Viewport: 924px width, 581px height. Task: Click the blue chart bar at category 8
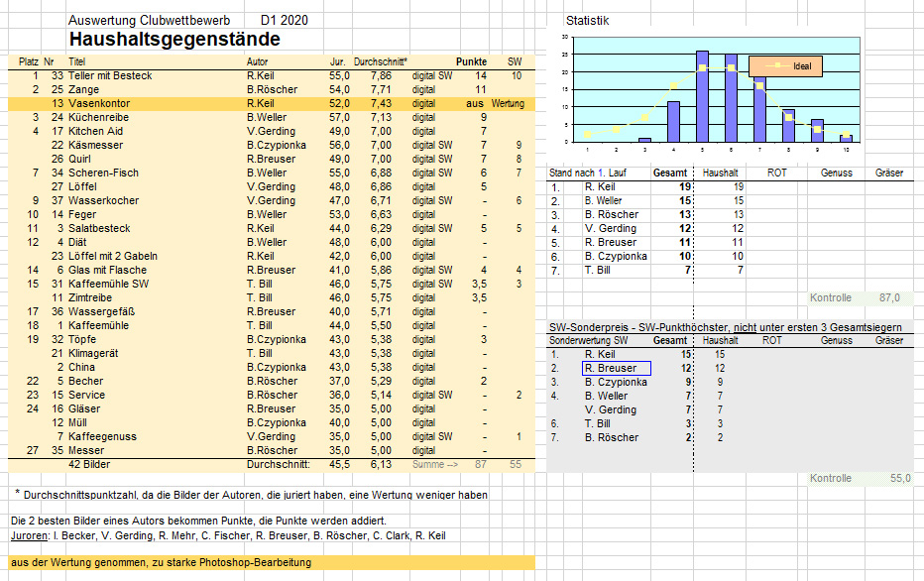point(788,126)
